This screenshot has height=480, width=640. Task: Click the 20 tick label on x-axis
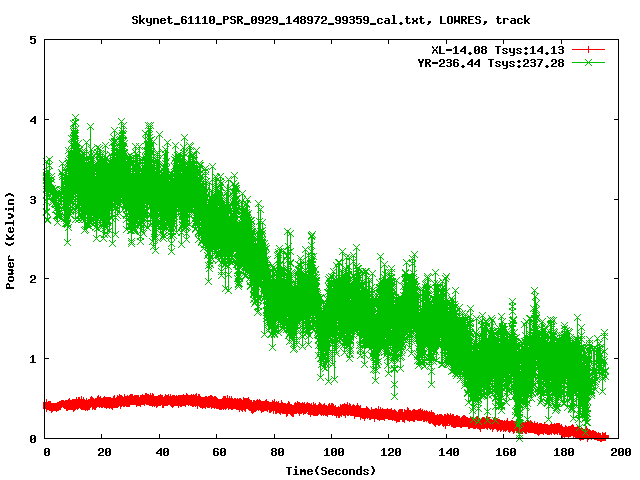point(104,452)
